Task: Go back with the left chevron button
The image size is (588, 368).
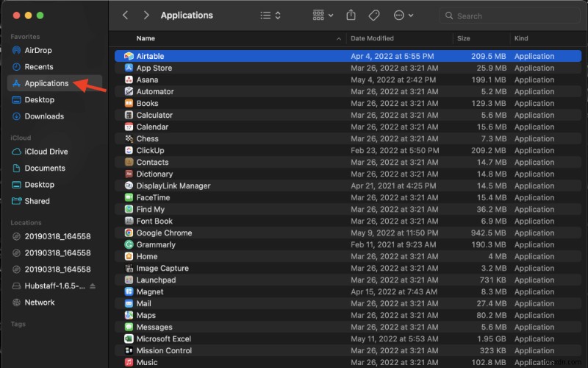Action: click(x=126, y=15)
